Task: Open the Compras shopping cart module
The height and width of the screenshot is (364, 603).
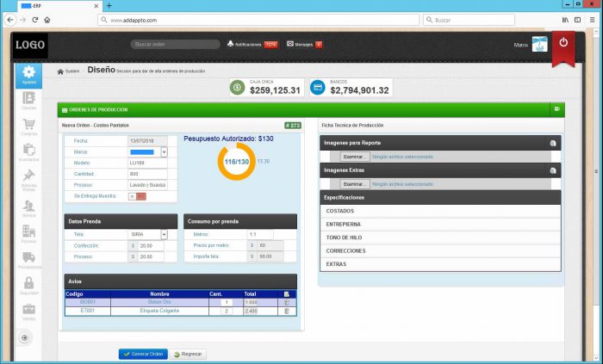Action: (x=28, y=127)
